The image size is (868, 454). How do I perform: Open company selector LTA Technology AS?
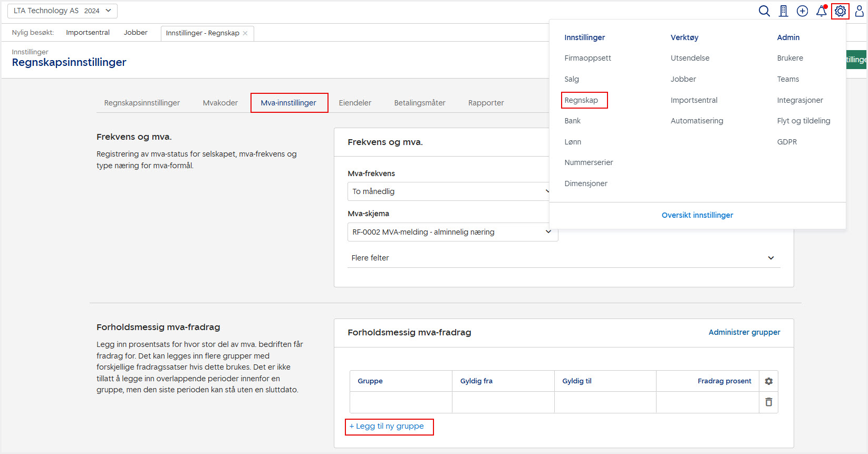click(x=62, y=11)
